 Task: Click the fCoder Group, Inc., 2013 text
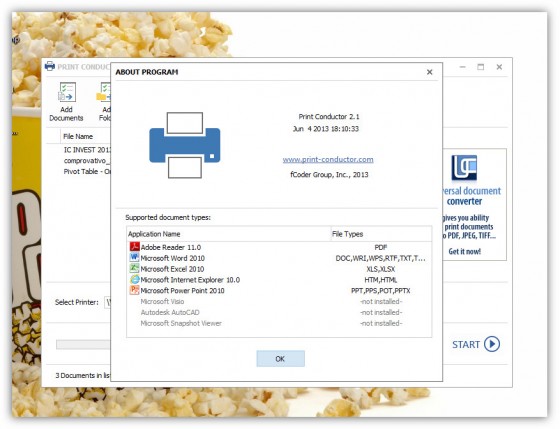pyautogui.click(x=329, y=175)
